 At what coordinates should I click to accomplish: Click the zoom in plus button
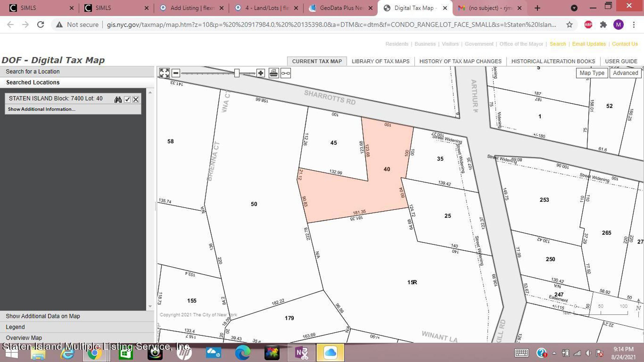point(261,73)
